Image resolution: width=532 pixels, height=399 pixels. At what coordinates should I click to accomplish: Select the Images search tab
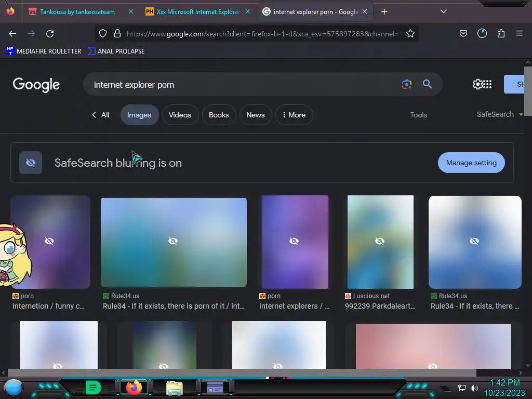pyautogui.click(x=139, y=115)
